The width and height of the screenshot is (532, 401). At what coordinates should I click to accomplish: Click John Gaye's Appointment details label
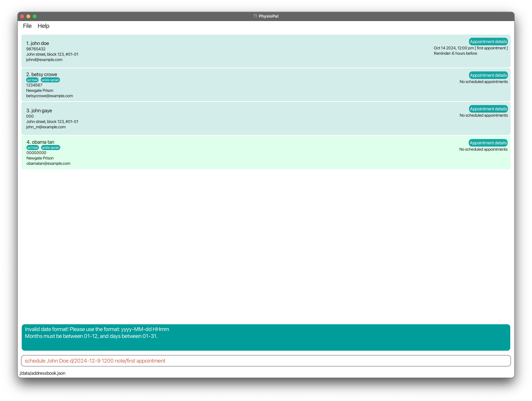coord(488,109)
